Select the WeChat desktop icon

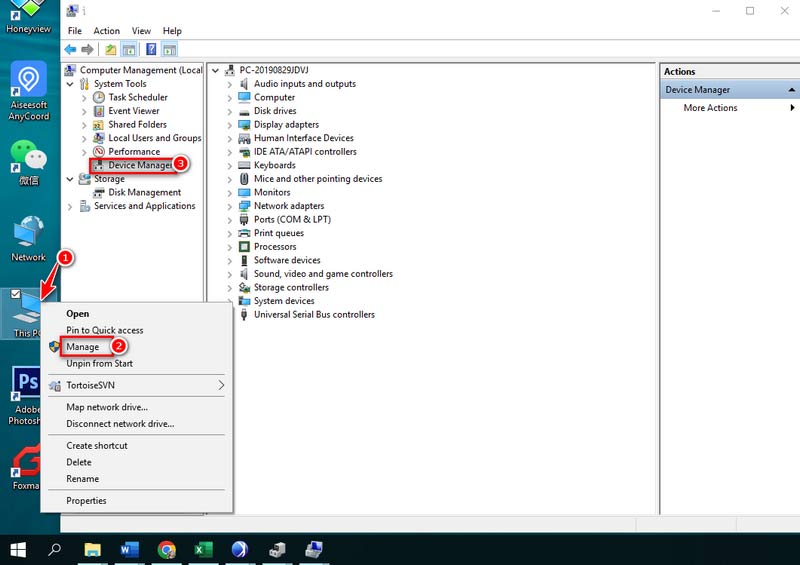pos(29,162)
